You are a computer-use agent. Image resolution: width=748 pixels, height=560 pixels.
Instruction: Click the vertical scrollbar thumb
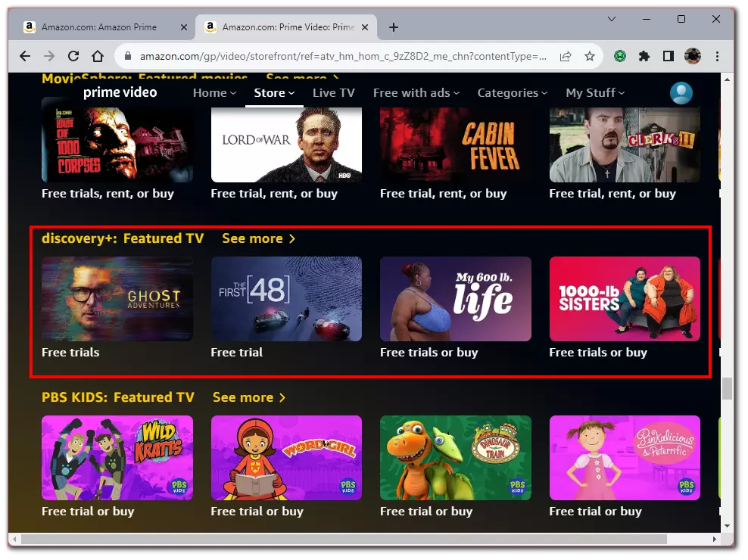(x=727, y=388)
